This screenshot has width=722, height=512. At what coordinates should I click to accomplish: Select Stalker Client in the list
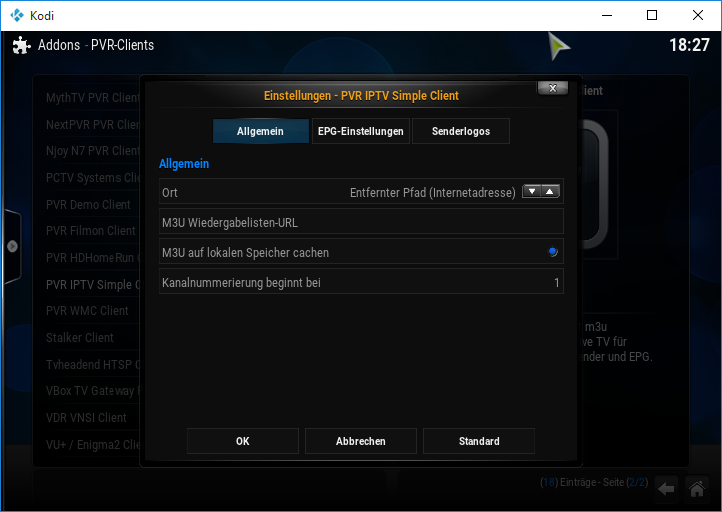pos(80,337)
